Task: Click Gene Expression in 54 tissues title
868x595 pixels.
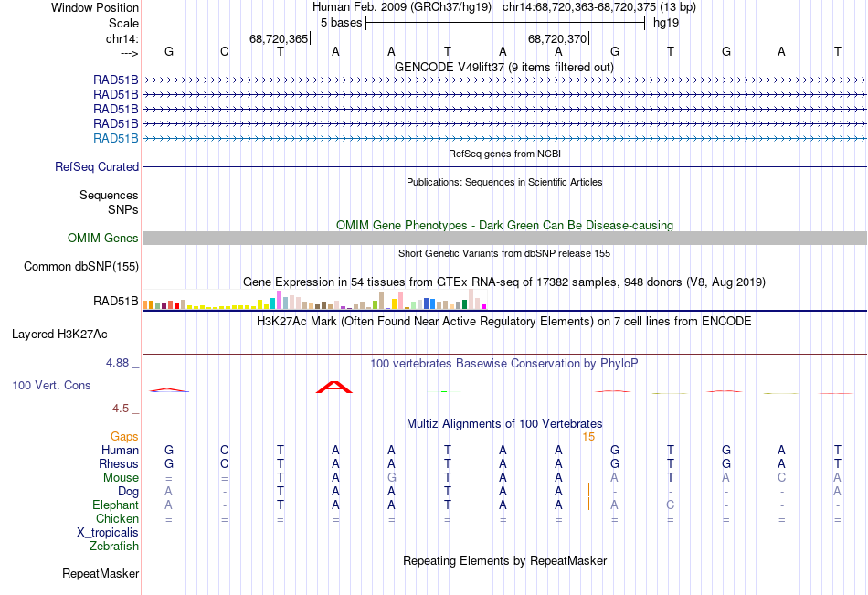Action: (x=504, y=282)
